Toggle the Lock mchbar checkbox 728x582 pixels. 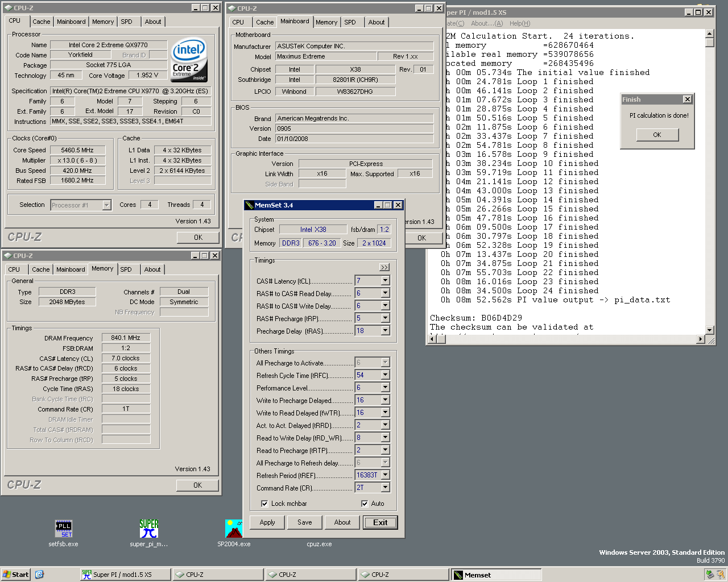(x=264, y=504)
